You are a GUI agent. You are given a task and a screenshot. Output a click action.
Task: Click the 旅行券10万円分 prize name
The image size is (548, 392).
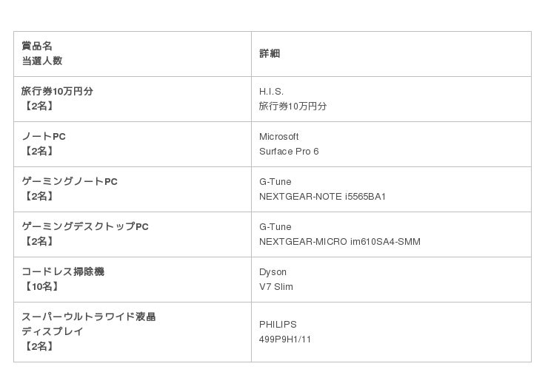(x=57, y=91)
